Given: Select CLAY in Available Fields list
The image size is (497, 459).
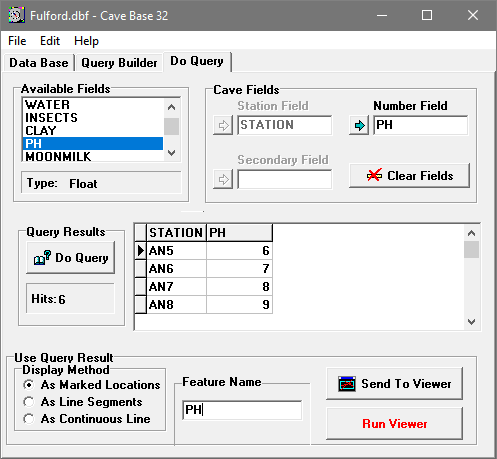Looking at the screenshot, I should point(93,131).
